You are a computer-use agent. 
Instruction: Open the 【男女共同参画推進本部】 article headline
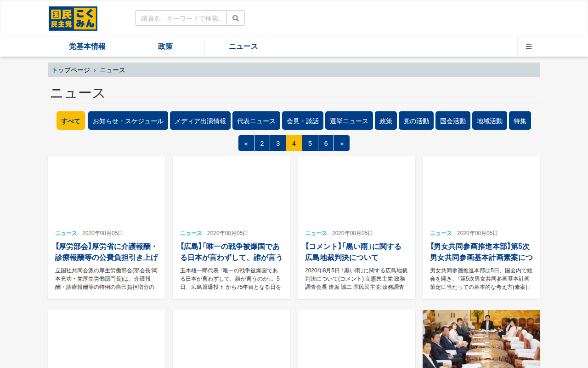(481, 252)
